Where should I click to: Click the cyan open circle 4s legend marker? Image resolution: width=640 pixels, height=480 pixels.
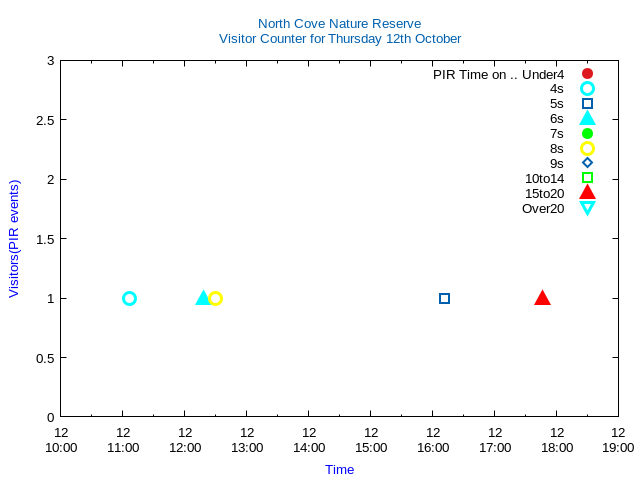tap(588, 89)
